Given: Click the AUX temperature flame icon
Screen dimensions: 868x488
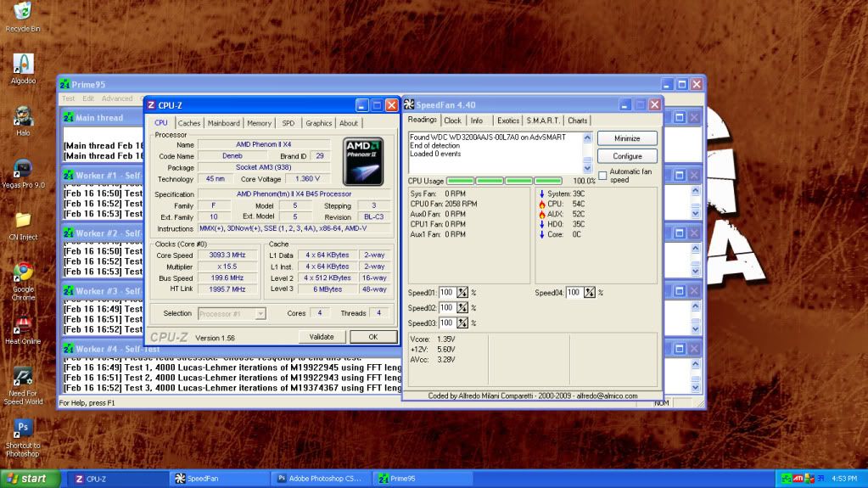Looking at the screenshot, I should [542, 214].
